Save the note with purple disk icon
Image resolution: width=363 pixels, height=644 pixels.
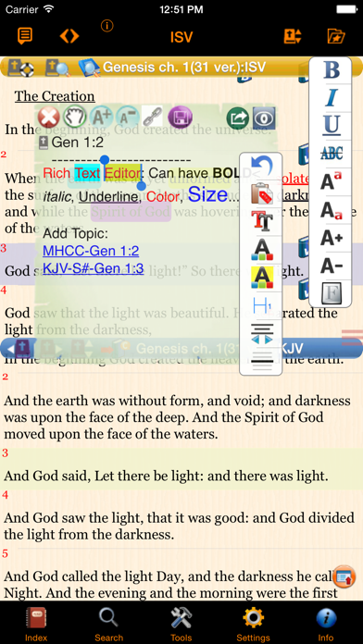(180, 118)
